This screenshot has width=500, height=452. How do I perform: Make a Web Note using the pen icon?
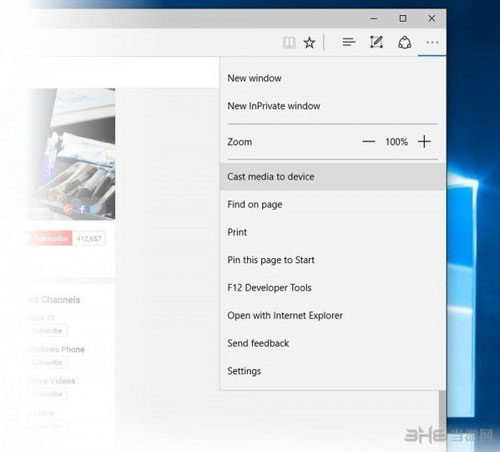click(376, 42)
